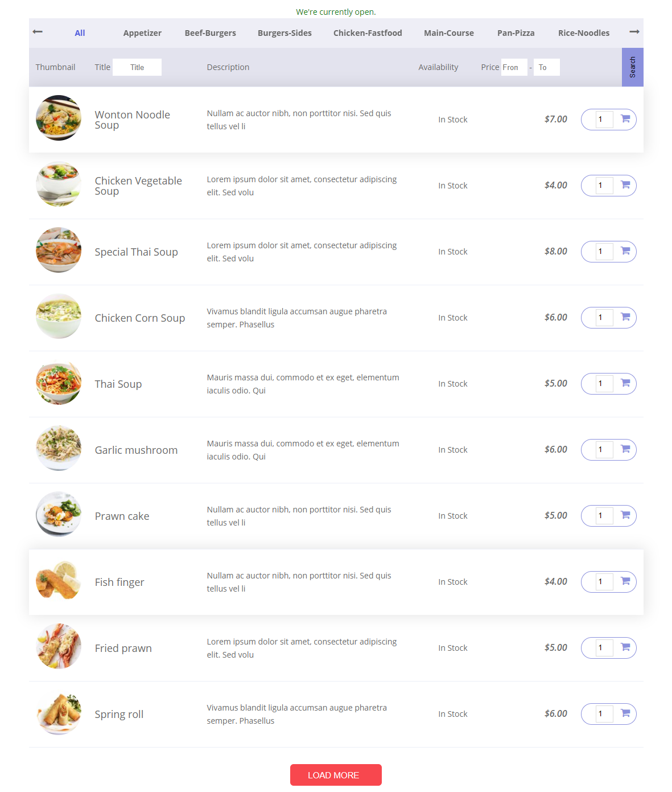Click the Fried prawn item title
Screen dimensions: 672x792
tap(123, 648)
